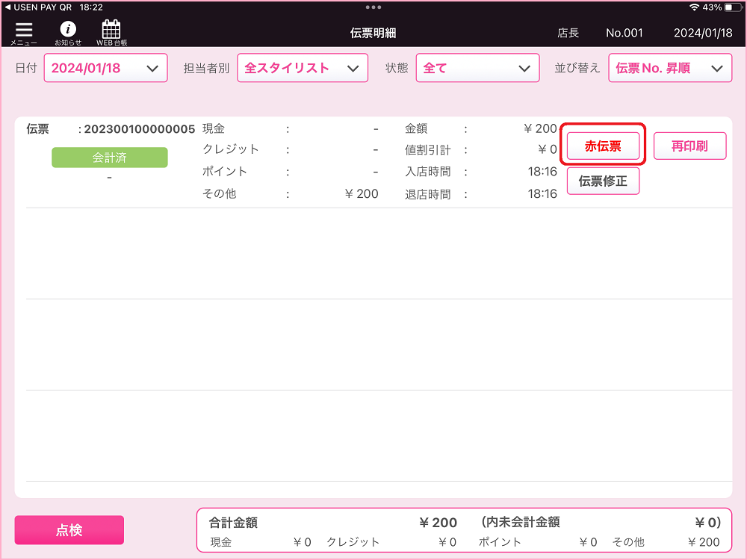This screenshot has height=560, width=747.
Task: Click the 伝票修正 button
Action: pyautogui.click(x=603, y=181)
